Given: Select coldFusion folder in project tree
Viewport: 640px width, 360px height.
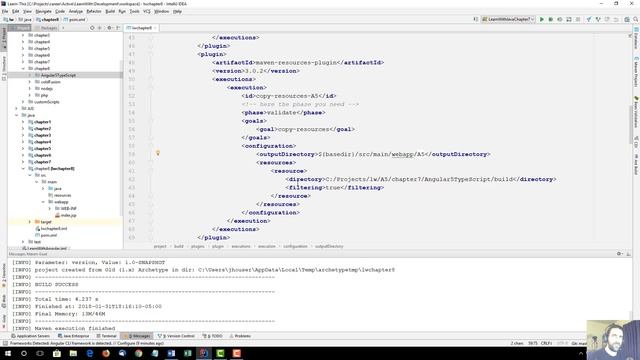Looking at the screenshot, I should pos(47,82).
